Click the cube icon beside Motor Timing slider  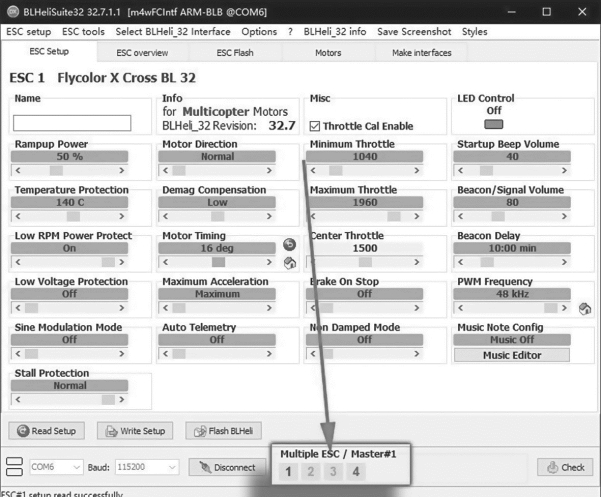(290, 263)
